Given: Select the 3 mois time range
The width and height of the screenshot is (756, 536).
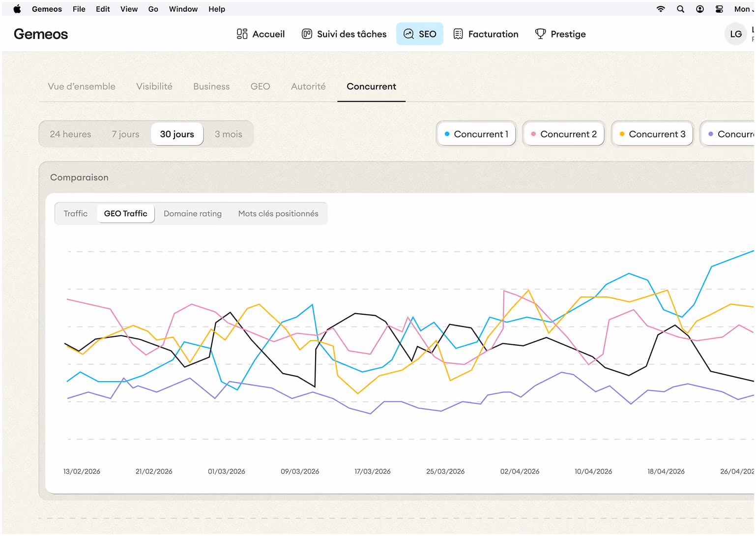Looking at the screenshot, I should pyautogui.click(x=229, y=134).
